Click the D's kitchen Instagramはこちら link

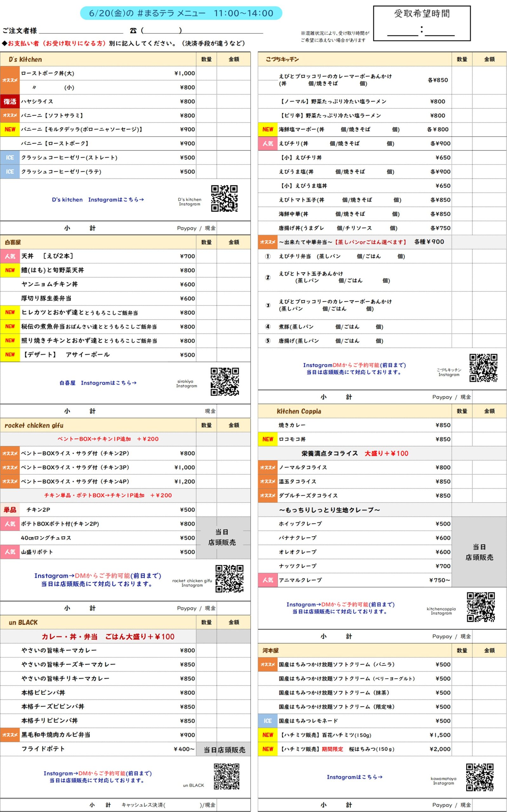coord(98,200)
